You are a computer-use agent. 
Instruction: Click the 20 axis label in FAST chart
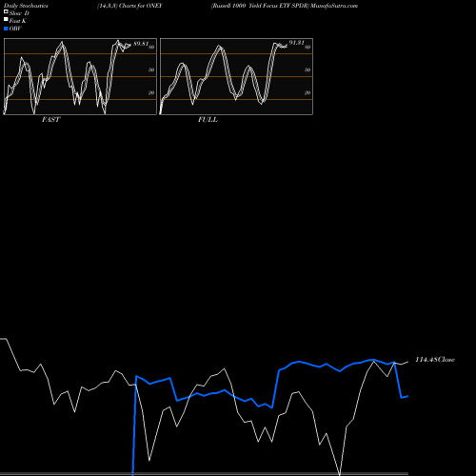point(151,92)
